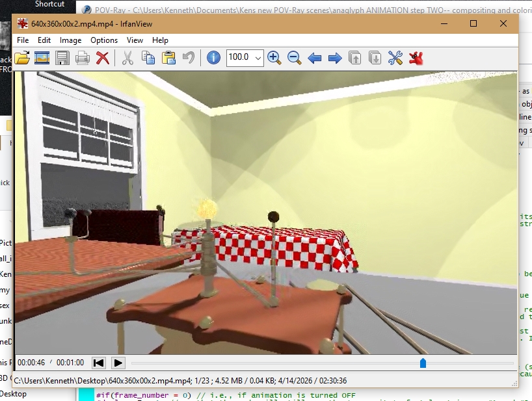Zoom in with the magnifier plus icon

tap(274, 58)
